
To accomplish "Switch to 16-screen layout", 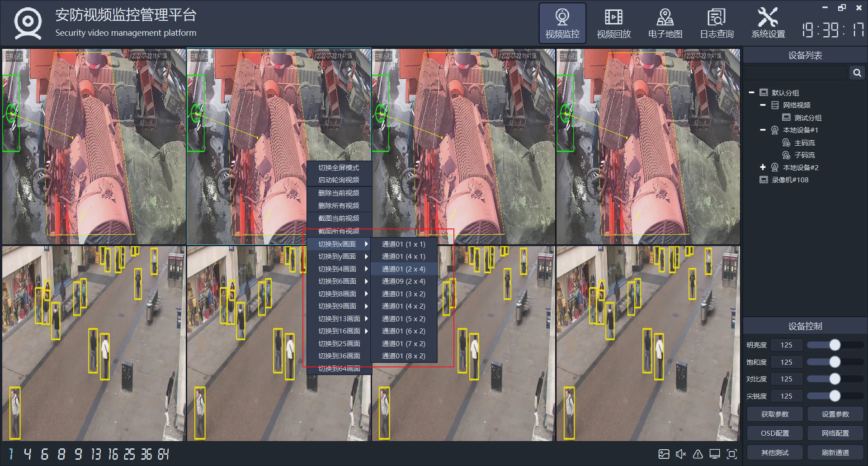I will tap(113, 454).
